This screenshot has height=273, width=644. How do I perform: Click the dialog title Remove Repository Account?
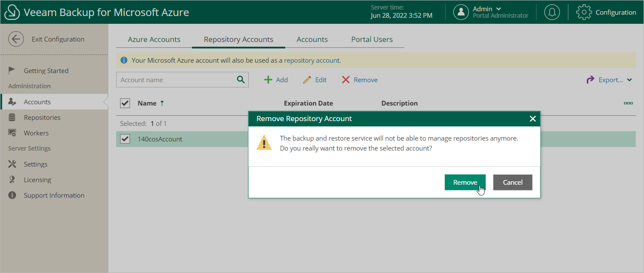pos(304,119)
